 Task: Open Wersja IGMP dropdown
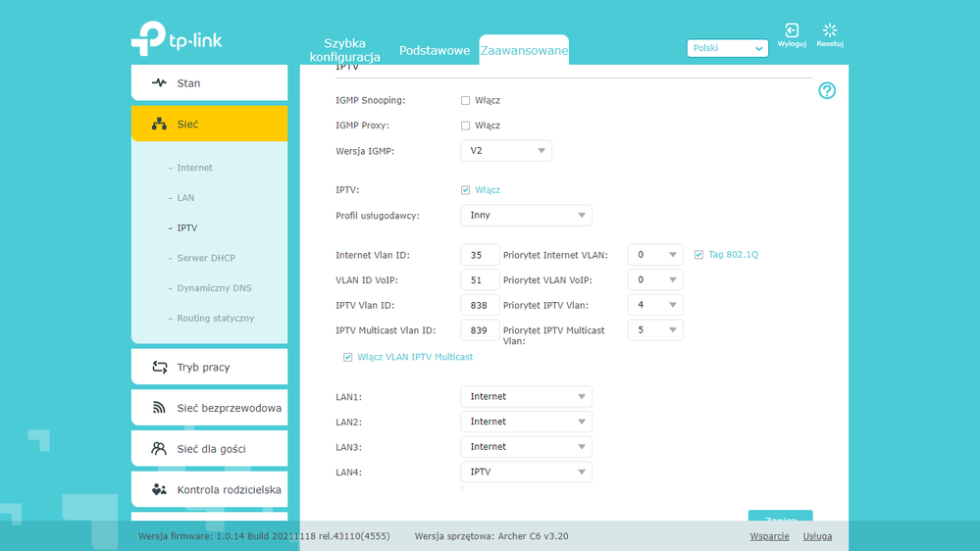[506, 151]
